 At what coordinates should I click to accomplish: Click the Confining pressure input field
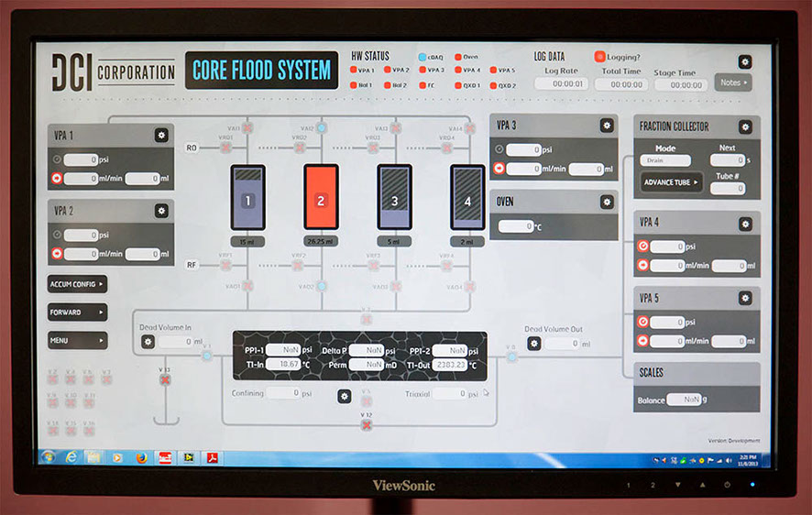284,393
